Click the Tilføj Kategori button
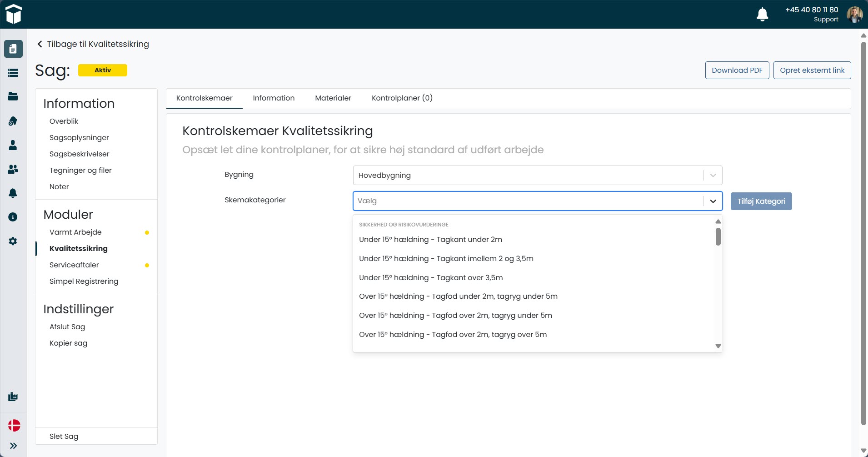 click(761, 201)
